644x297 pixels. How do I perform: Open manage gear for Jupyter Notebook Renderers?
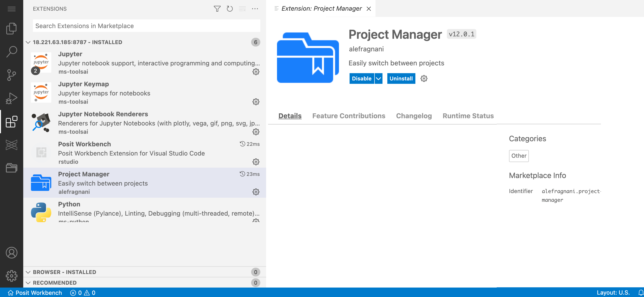point(256,132)
